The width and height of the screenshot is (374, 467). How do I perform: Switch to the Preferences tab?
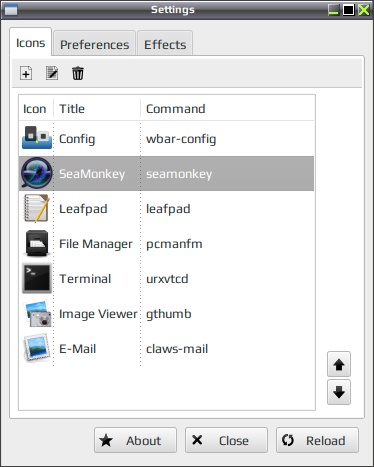(94, 44)
